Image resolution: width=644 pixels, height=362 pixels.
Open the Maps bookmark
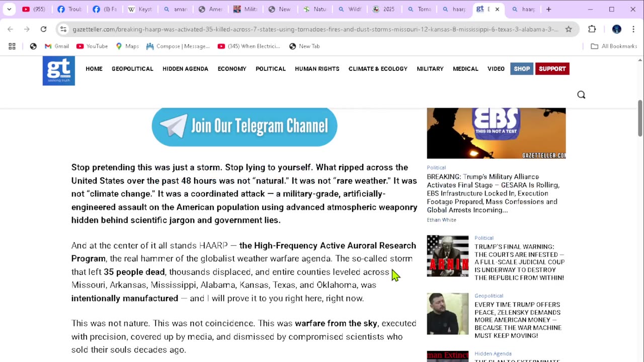click(127, 46)
